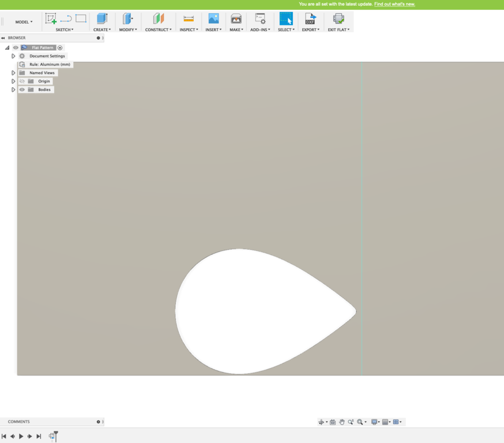Open Display Settings monitor icon
Image resolution: width=504 pixels, height=443 pixels.
point(374,422)
